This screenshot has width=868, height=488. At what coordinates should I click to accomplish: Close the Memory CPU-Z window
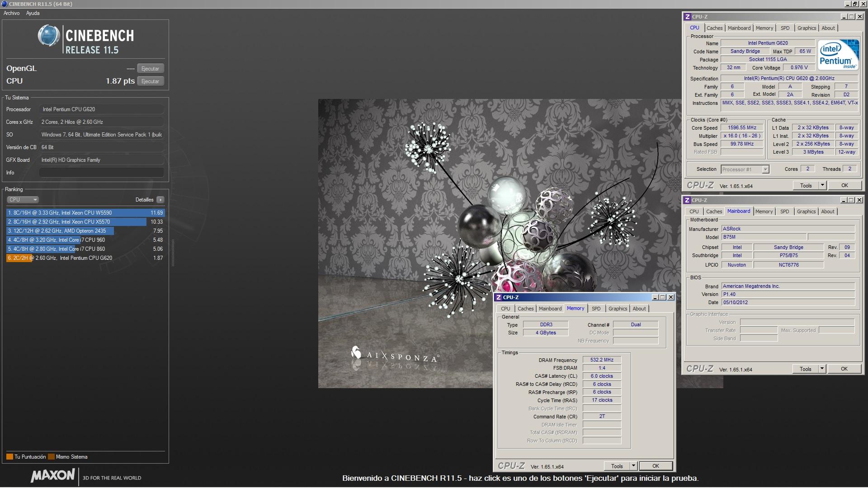click(x=671, y=297)
